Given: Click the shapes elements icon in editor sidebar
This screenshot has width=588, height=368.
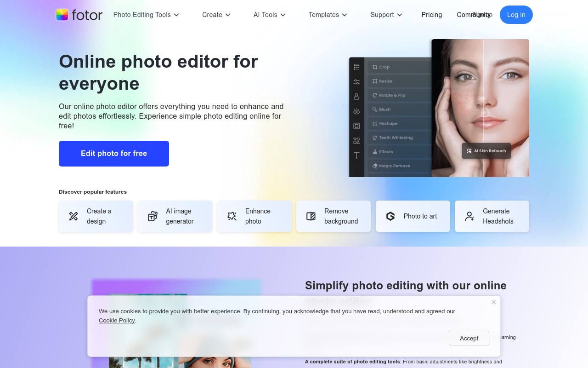Looking at the screenshot, I should click(356, 141).
